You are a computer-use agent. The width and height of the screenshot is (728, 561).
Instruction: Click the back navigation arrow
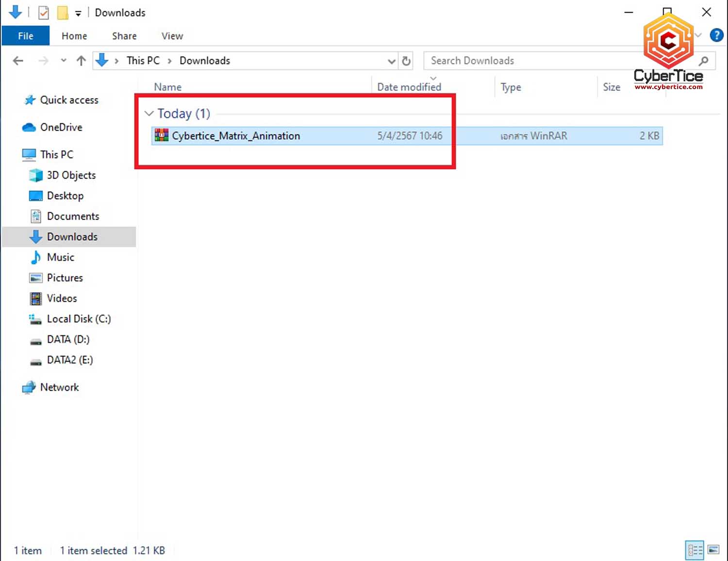[18, 61]
